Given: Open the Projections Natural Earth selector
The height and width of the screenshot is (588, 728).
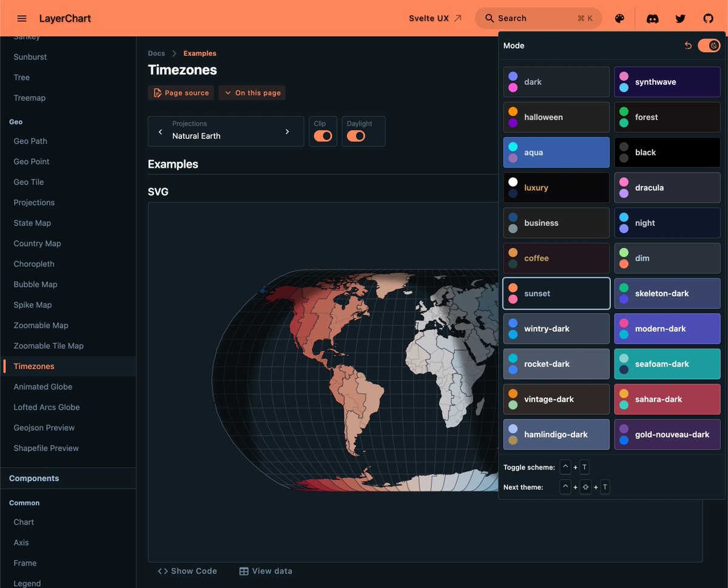Looking at the screenshot, I should [x=226, y=131].
